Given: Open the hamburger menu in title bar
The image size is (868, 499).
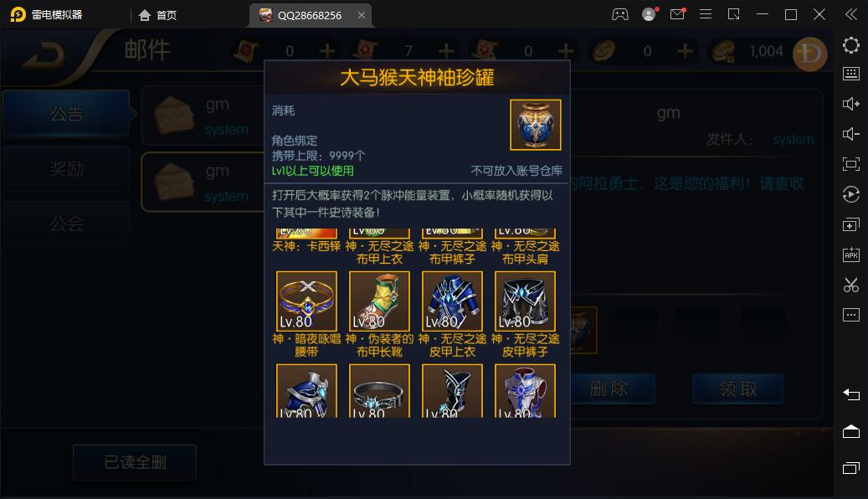Looking at the screenshot, I should pos(706,14).
